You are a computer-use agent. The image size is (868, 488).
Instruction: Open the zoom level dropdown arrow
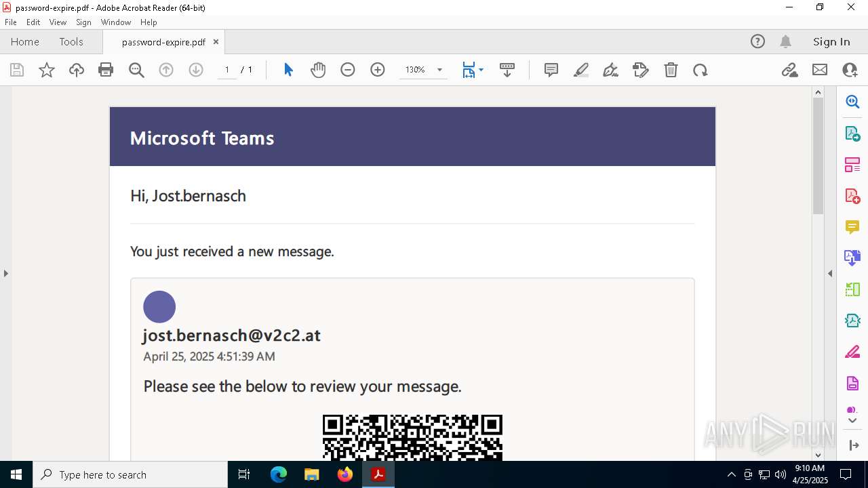click(x=439, y=70)
